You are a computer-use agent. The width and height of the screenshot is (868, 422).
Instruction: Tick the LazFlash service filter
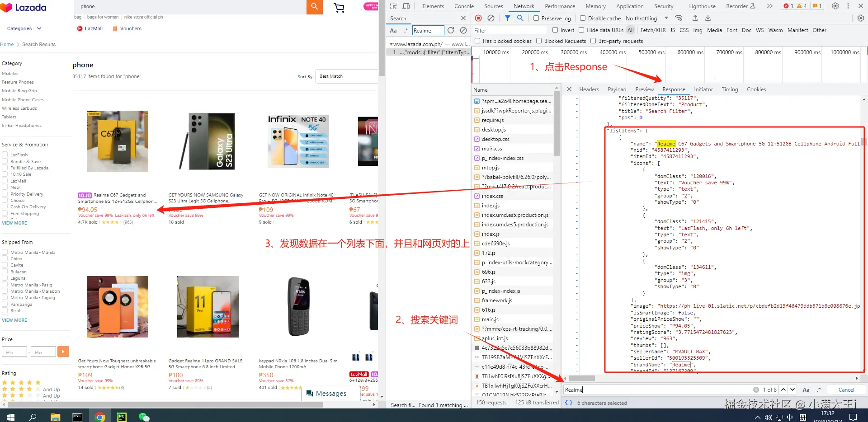5,155
